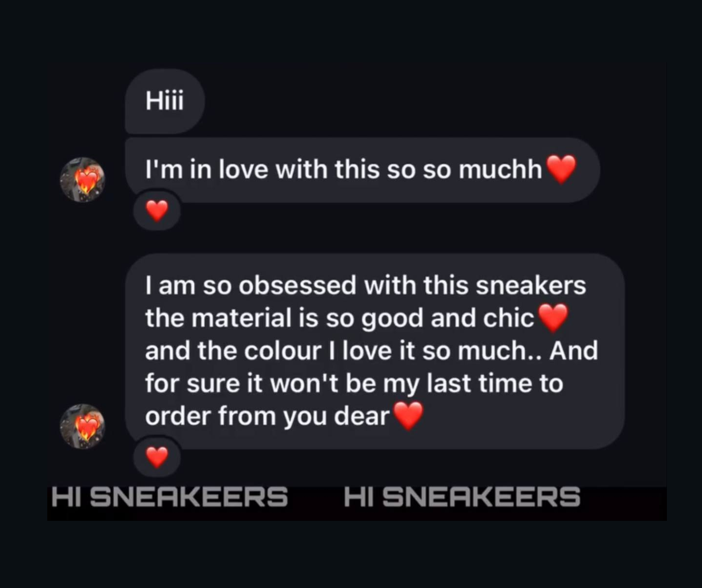Viewport: 702px width, 588px height.
Task: Click the right "HI SNEAKEERS" watermark
Action: 462,497
